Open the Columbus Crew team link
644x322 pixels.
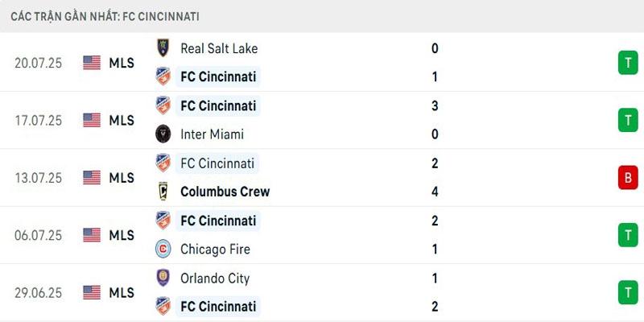pos(225,192)
